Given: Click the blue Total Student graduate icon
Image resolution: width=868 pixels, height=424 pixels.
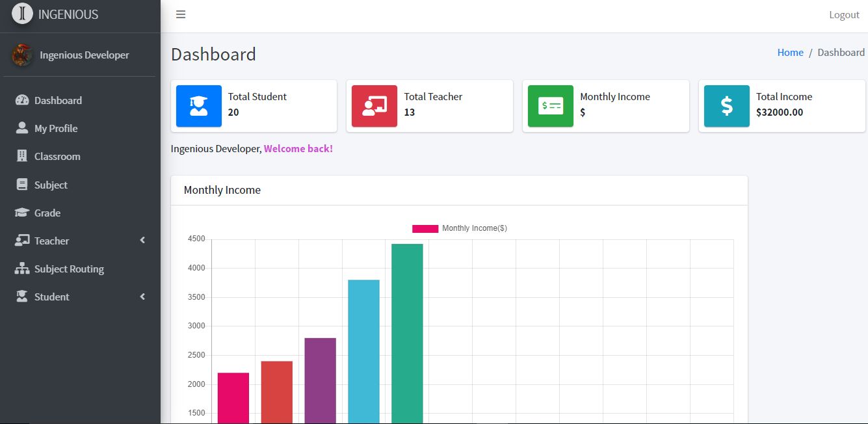Looking at the screenshot, I should [199, 106].
